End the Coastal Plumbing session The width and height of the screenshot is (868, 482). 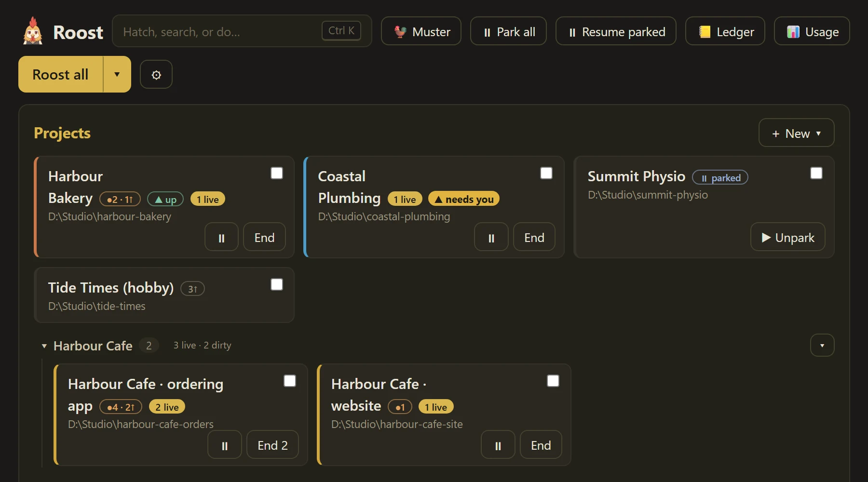534,237
